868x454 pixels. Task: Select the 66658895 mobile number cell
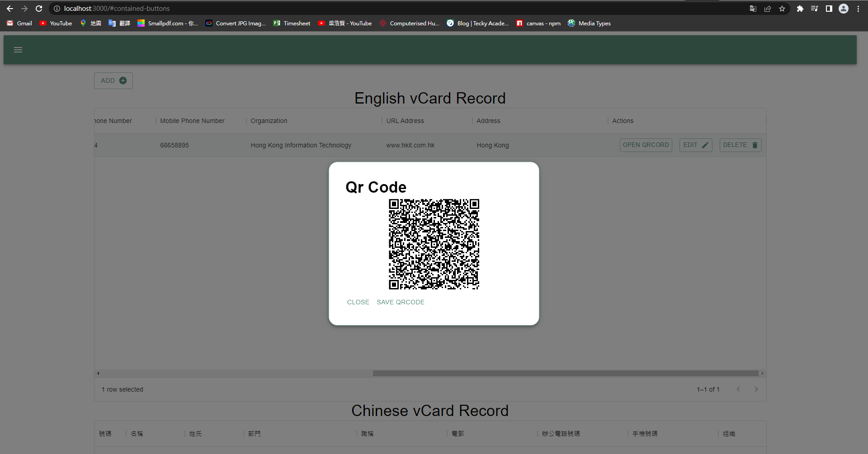pos(201,145)
